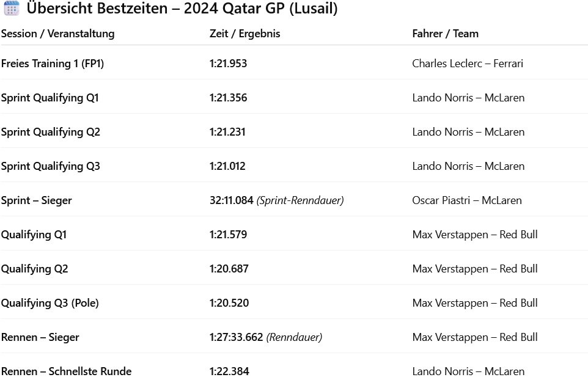
Task: Click the Sprint Qualifying Q1 row label
Action: coord(50,98)
